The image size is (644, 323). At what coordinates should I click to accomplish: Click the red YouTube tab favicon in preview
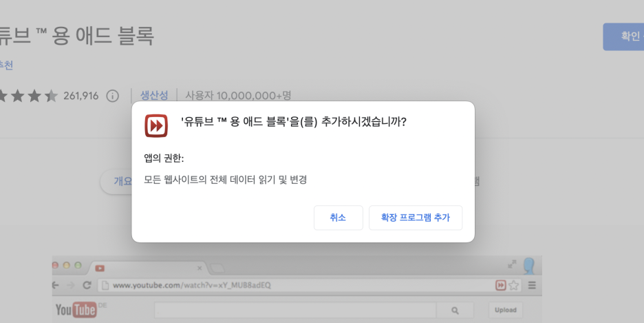click(x=100, y=269)
